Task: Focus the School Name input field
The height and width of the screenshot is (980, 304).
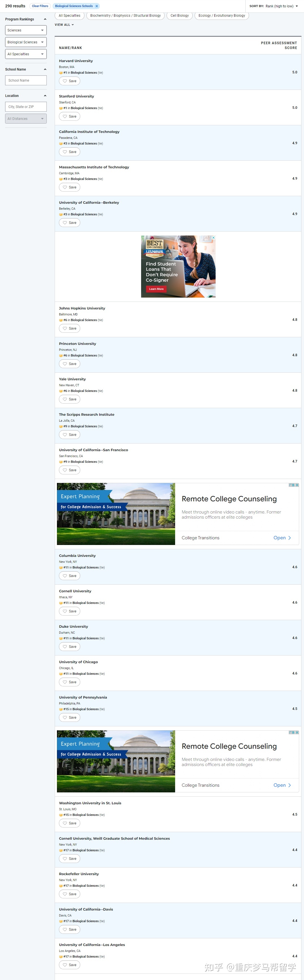Action: [x=26, y=80]
